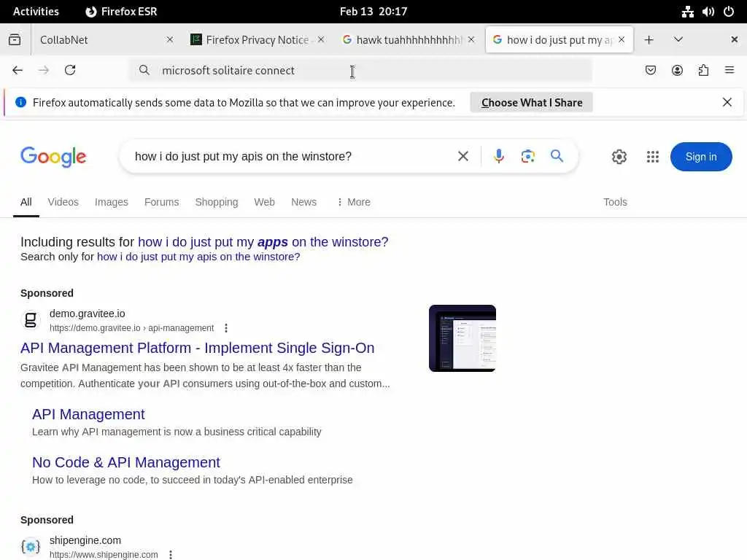Open the Firefox hamburger menu

click(729, 71)
